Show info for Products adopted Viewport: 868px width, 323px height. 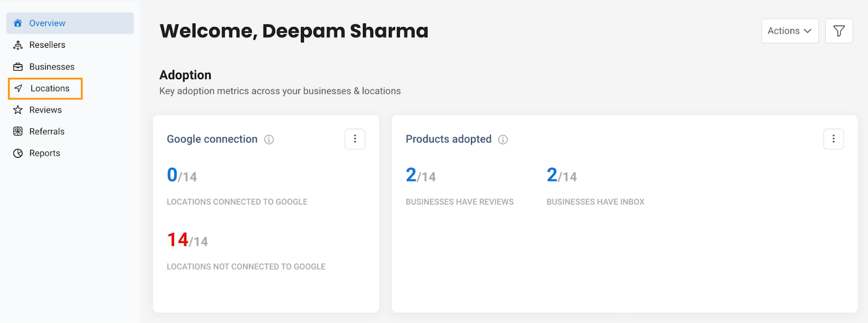[x=503, y=140]
